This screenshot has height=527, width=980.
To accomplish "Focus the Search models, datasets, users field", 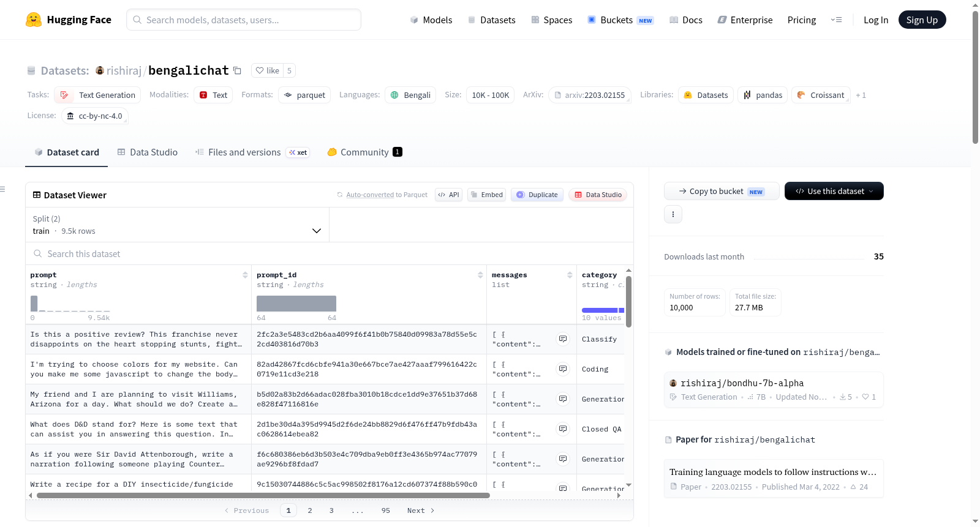I will point(244,20).
